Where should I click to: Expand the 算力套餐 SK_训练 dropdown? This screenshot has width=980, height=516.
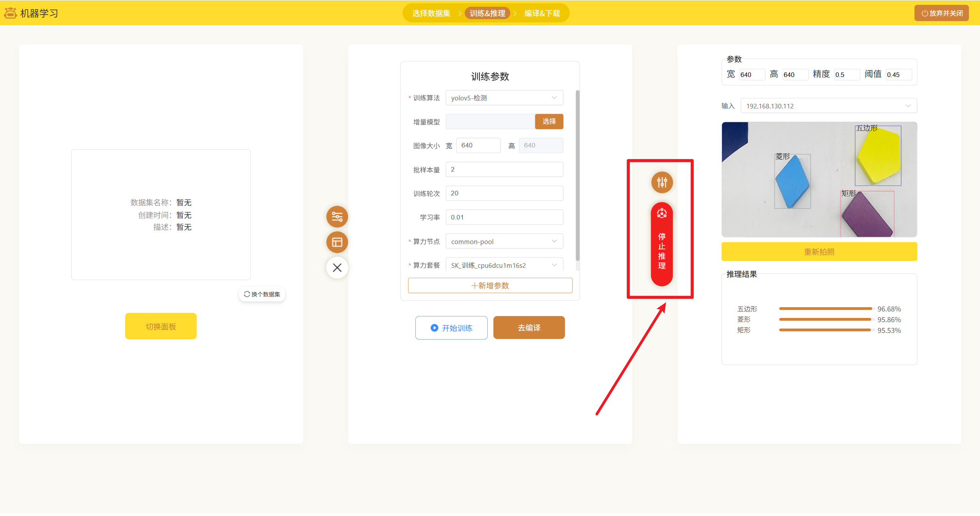coord(504,265)
